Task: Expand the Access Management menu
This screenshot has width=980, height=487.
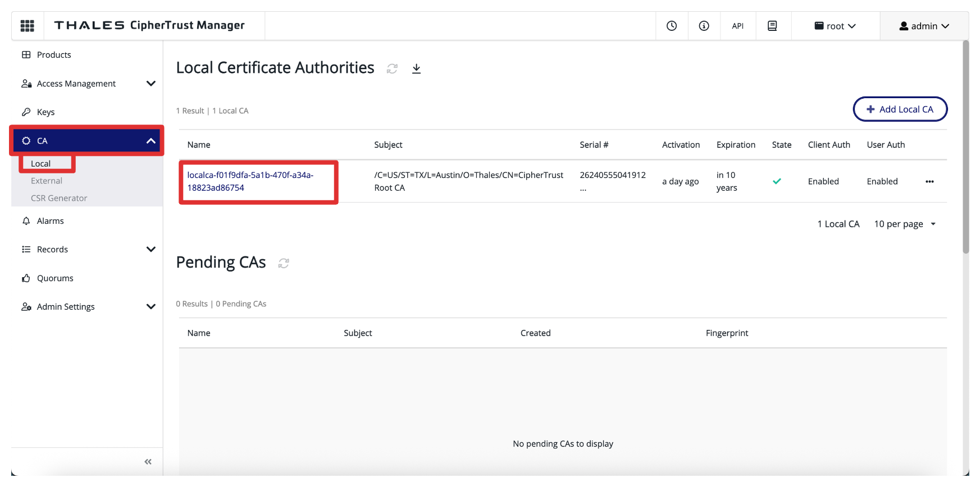Action: (151, 84)
